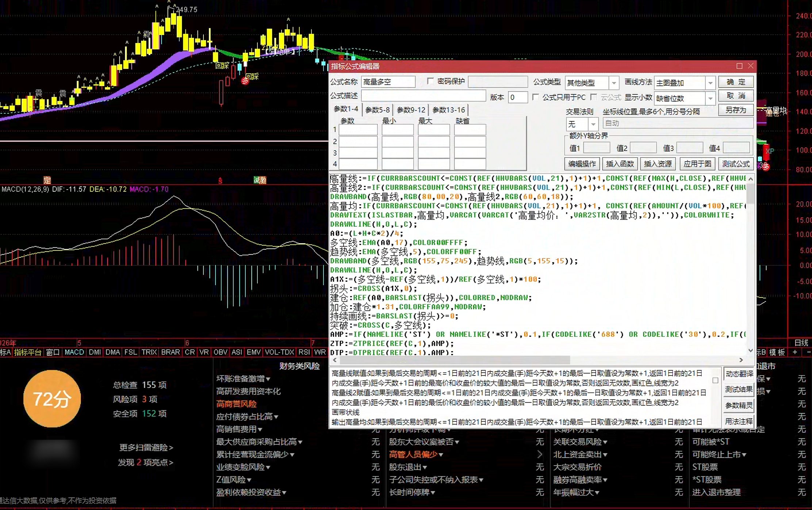Select the 指标平台 tab
Screen dimensions: 812x510
point(28,352)
